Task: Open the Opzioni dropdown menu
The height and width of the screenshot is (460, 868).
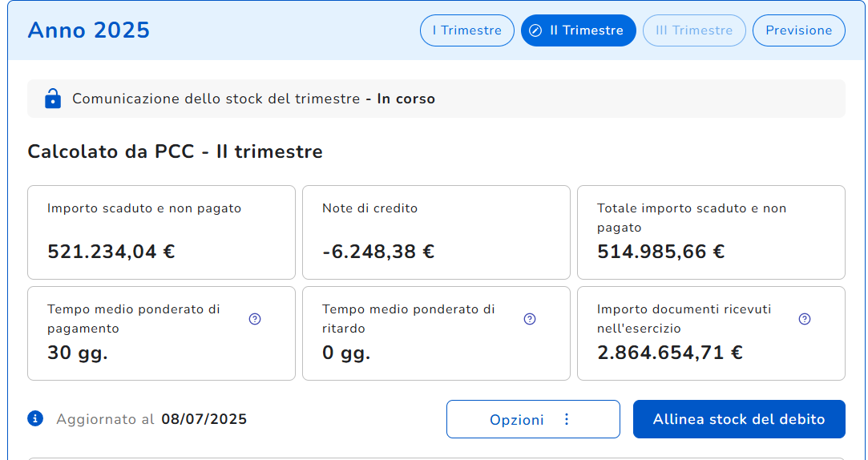Action: pyautogui.click(x=533, y=419)
